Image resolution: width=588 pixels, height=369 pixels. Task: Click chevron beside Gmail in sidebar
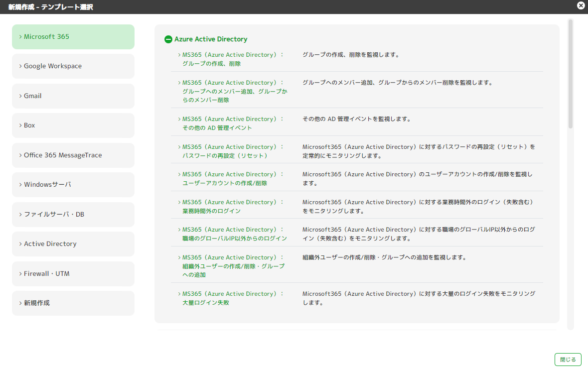(x=20, y=96)
